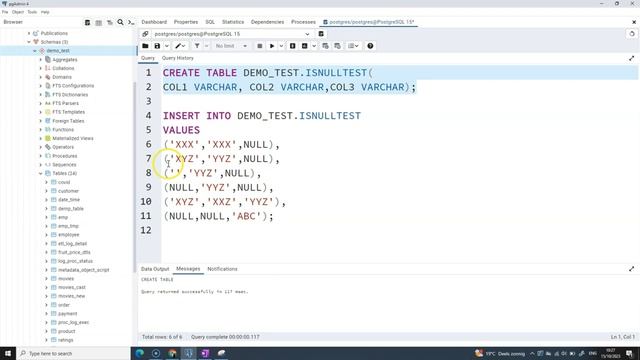Open Microsoft Edge from the taskbar
The height and width of the screenshot is (360, 640).
coord(140,353)
